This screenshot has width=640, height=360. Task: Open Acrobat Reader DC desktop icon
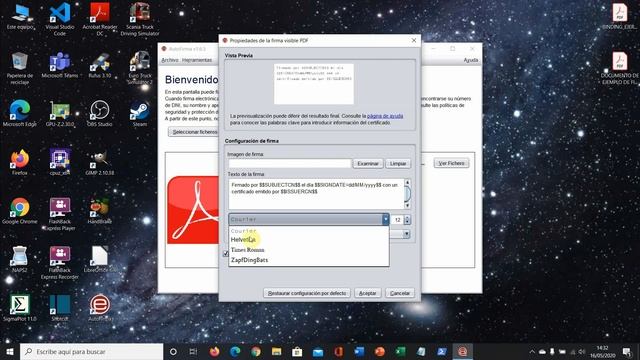click(x=100, y=18)
